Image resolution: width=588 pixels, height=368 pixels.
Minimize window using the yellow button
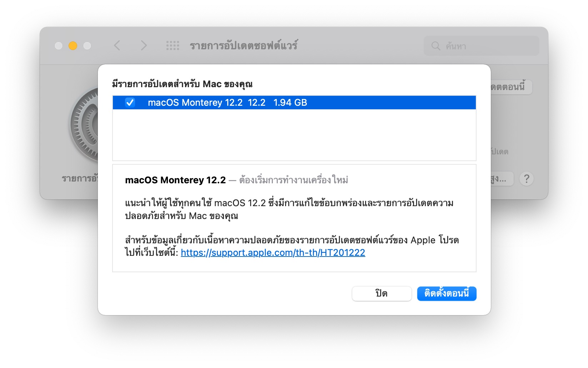[73, 46]
